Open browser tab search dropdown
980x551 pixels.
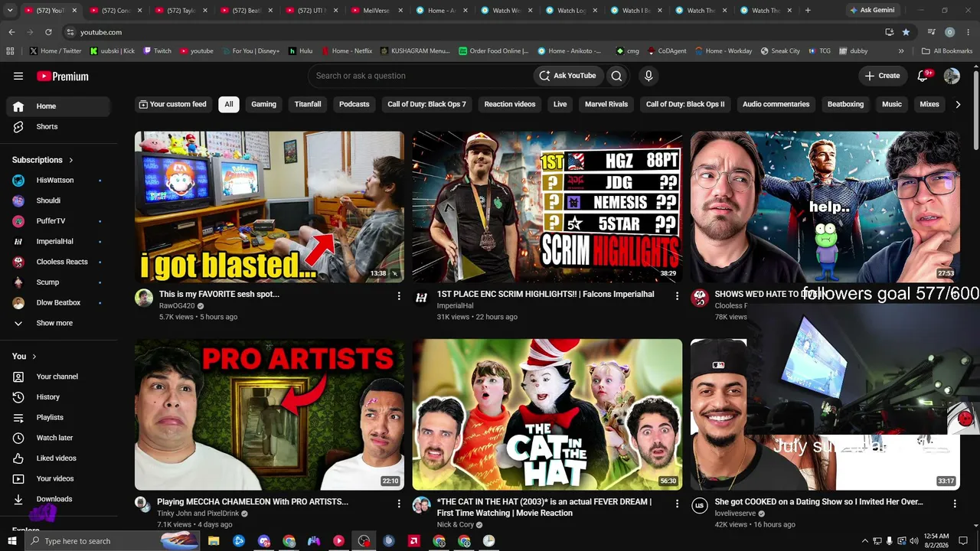point(10,11)
